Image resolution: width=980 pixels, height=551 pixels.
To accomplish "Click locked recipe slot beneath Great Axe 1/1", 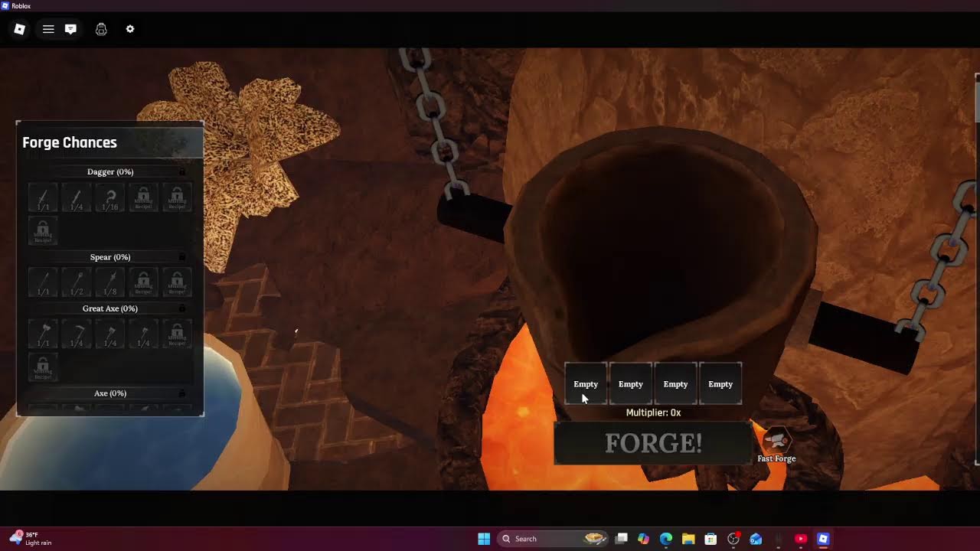I will (x=43, y=367).
